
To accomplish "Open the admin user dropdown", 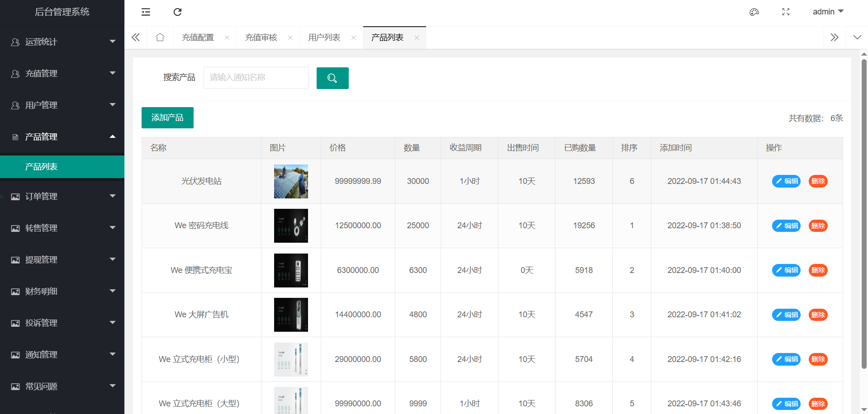I will 828,12.
